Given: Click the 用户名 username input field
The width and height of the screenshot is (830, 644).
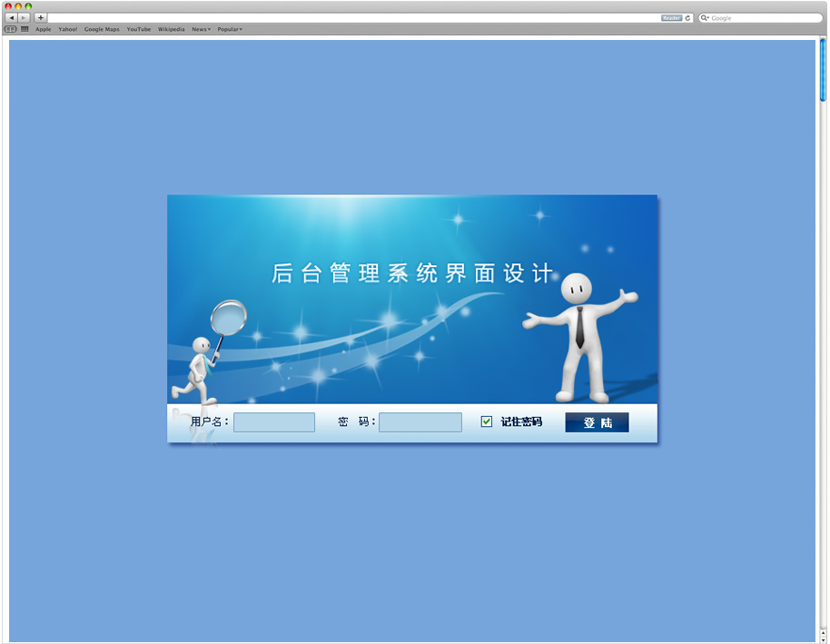Looking at the screenshot, I should pos(274,422).
